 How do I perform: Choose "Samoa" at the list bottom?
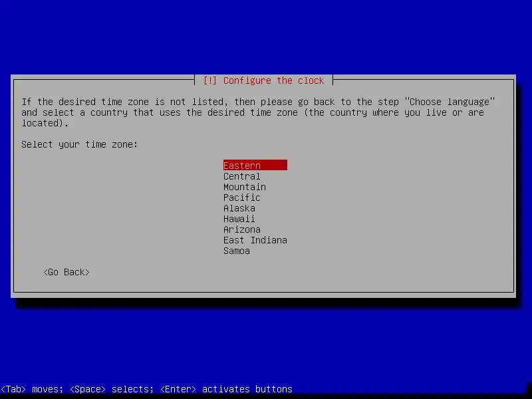[236, 251]
